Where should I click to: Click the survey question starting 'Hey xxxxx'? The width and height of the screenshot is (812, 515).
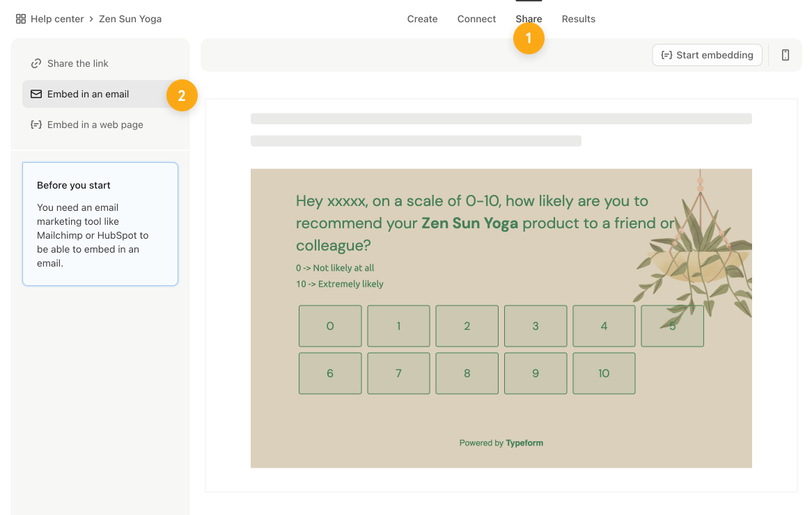[x=485, y=223]
